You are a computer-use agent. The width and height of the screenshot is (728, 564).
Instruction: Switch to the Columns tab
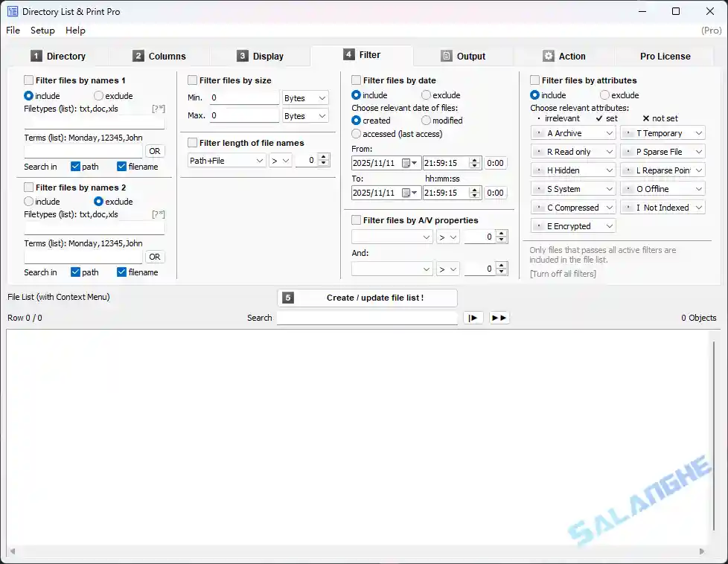[159, 55]
